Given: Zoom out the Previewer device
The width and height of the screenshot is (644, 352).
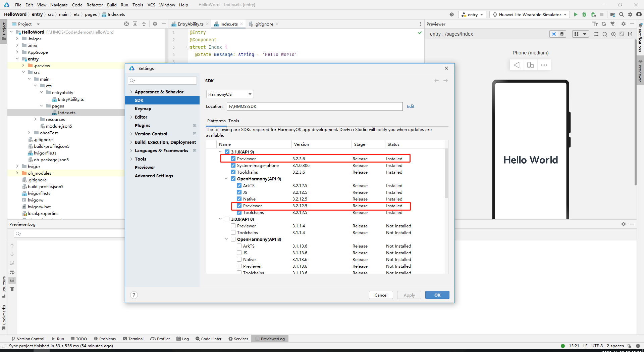Looking at the screenshot, I should pos(605,34).
